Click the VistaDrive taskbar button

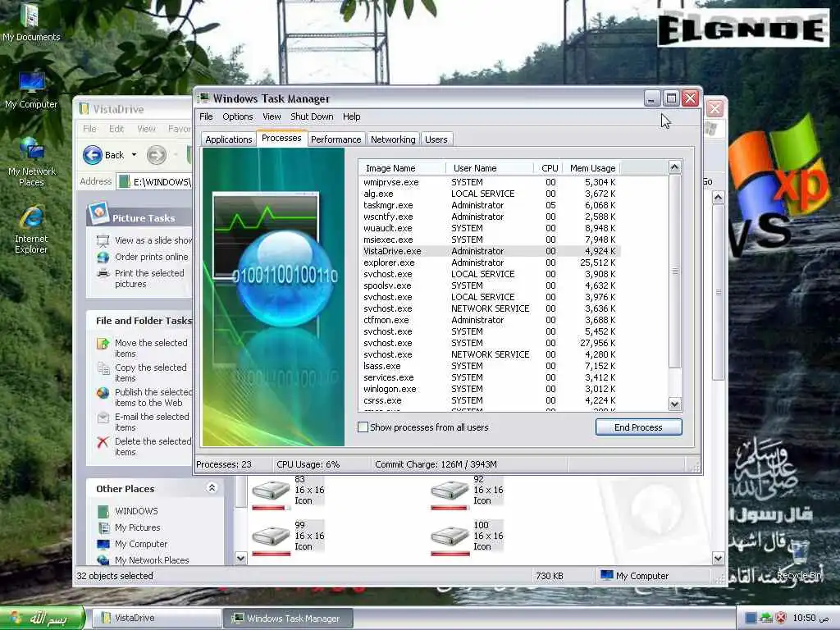click(155, 619)
